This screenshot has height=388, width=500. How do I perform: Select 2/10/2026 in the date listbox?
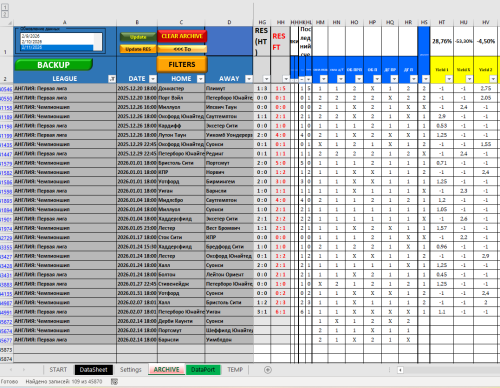[57, 42]
